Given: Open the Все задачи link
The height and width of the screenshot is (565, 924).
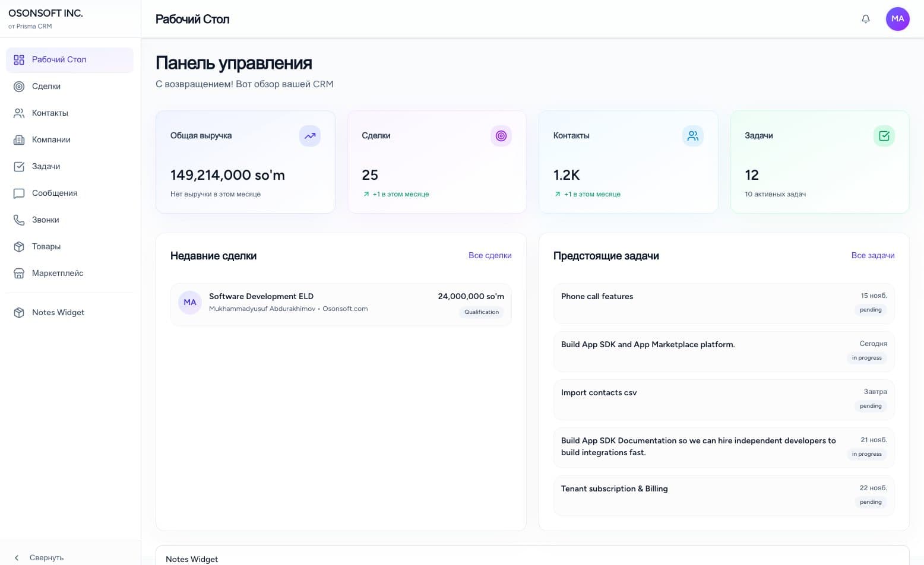Looking at the screenshot, I should coord(872,255).
